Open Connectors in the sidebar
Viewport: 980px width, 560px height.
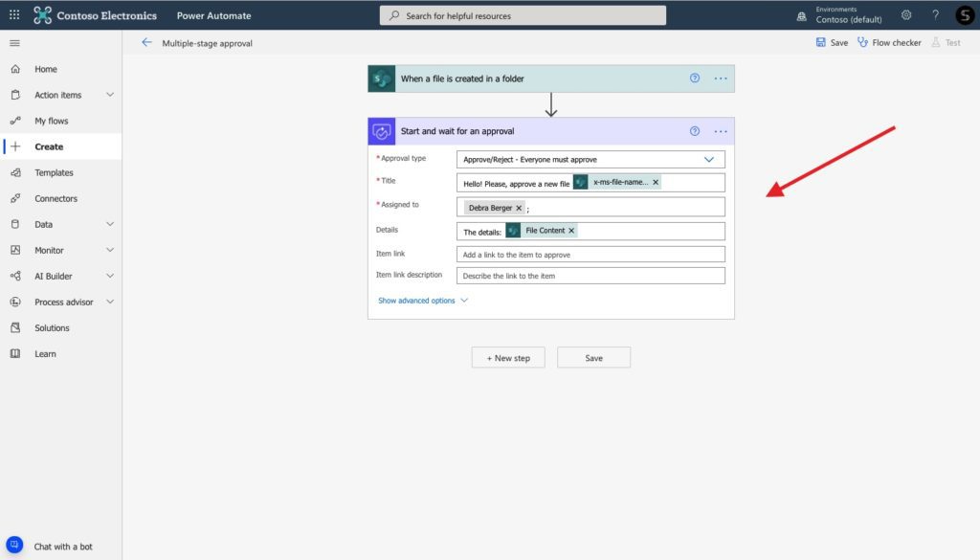point(56,198)
